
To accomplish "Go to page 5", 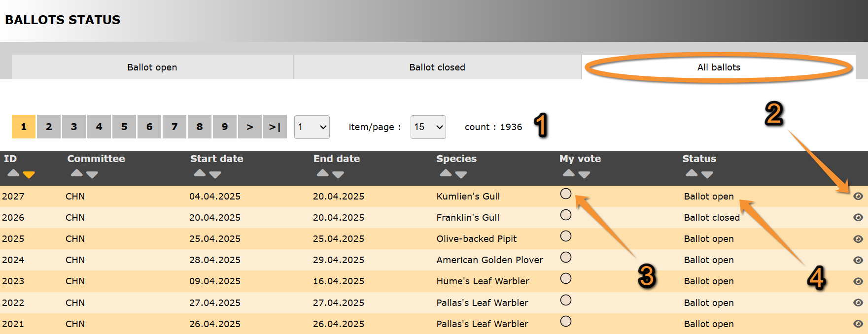I will (124, 127).
